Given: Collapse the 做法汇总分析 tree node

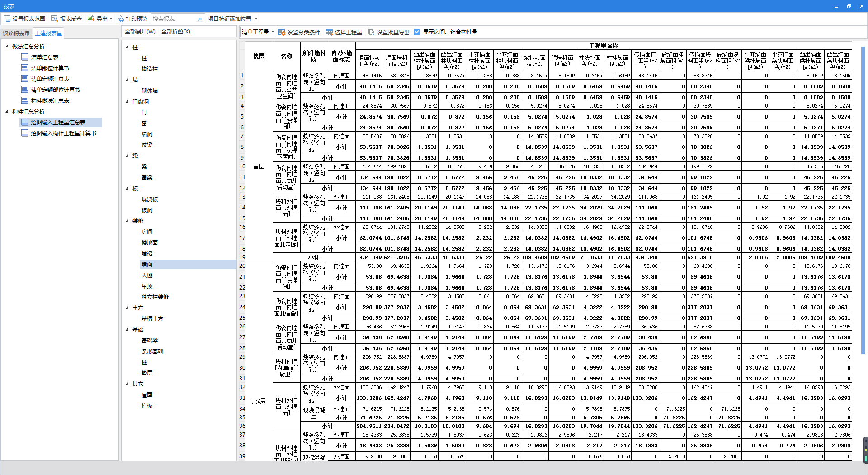Looking at the screenshot, I should pos(7,46).
